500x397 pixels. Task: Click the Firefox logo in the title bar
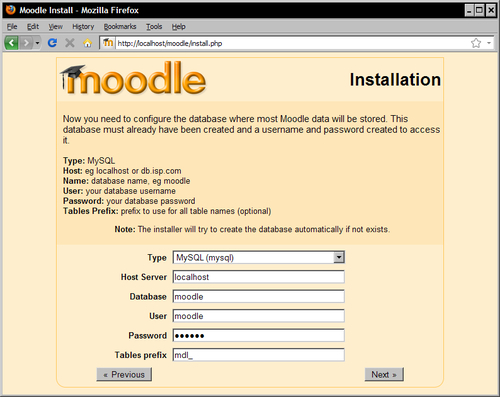pos(11,10)
